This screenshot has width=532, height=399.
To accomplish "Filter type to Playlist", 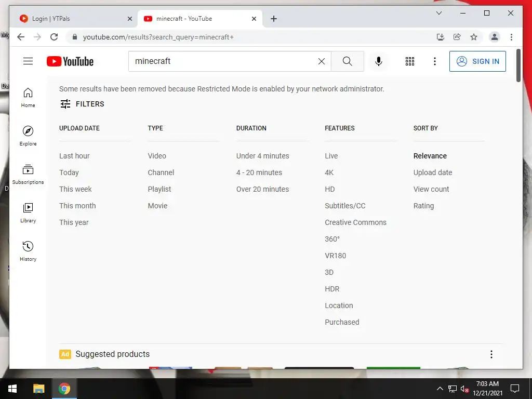I will (x=159, y=189).
